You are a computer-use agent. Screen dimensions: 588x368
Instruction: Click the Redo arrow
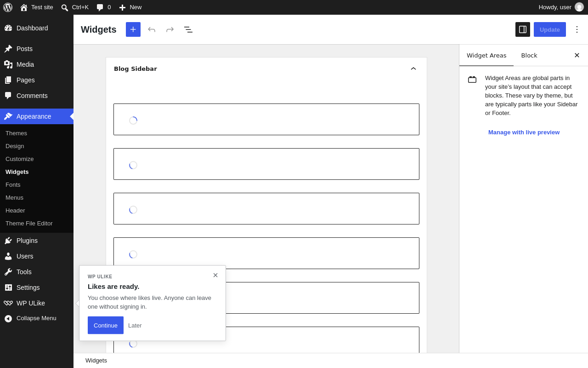click(170, 29)
